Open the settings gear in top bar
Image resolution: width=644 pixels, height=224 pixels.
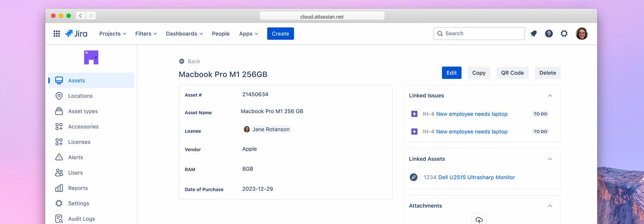point(564,34)
